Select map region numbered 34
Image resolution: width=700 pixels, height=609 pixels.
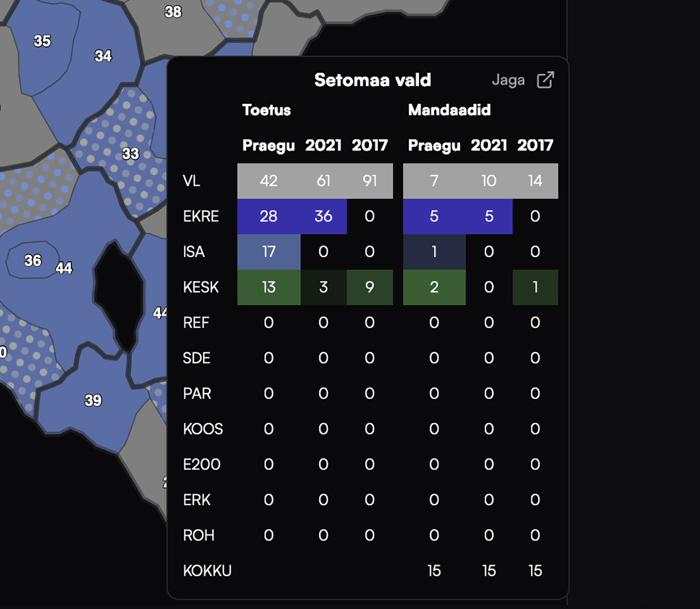pyautogui.click(x=103, y=56)
